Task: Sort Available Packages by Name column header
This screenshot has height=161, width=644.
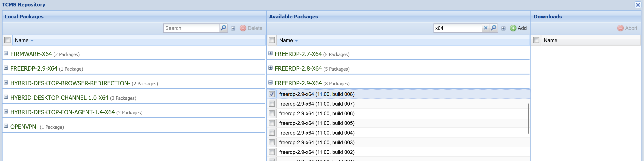Action: click(286, 40)
